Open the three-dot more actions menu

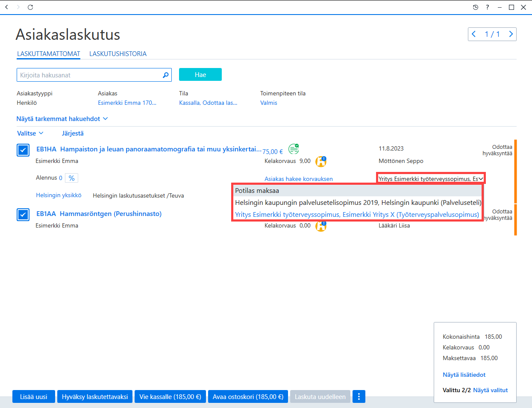[359, 396]
